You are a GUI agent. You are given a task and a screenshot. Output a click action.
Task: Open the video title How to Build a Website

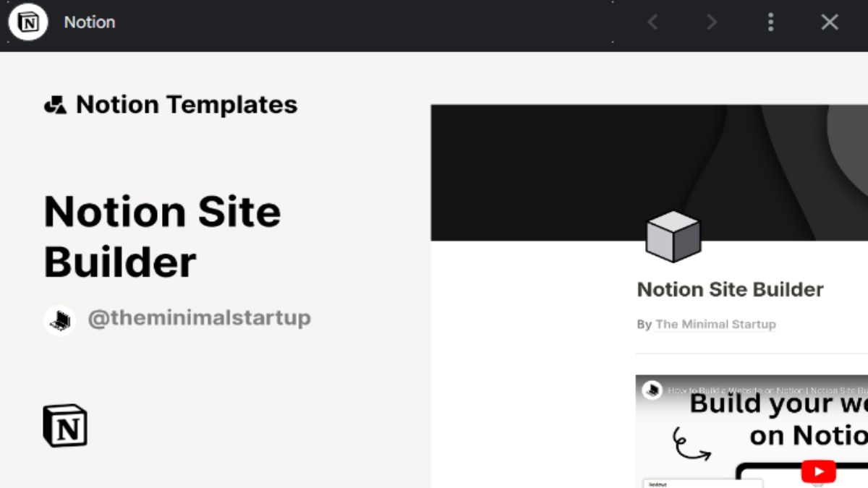pos(767,390)
